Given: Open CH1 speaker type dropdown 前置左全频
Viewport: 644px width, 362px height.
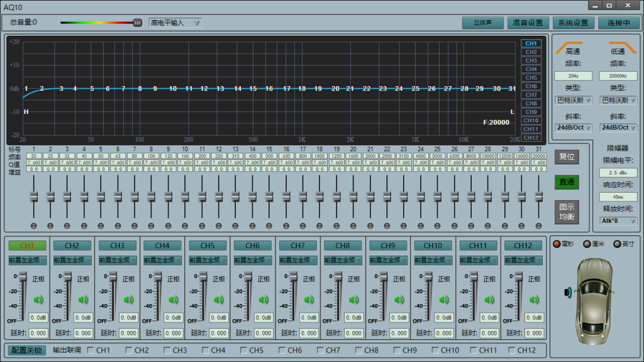Looking at the screenshot, I should pyautogui.click(x=27, y=260).
